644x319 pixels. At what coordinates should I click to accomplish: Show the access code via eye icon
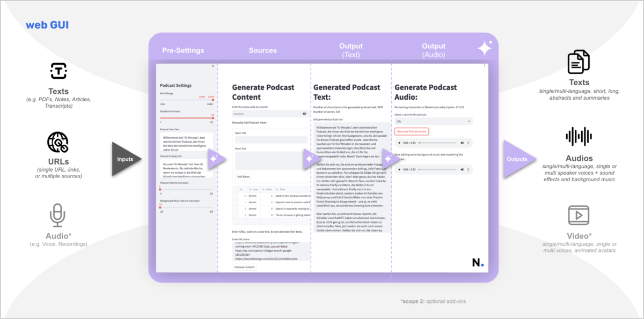(x=304, y=114)
